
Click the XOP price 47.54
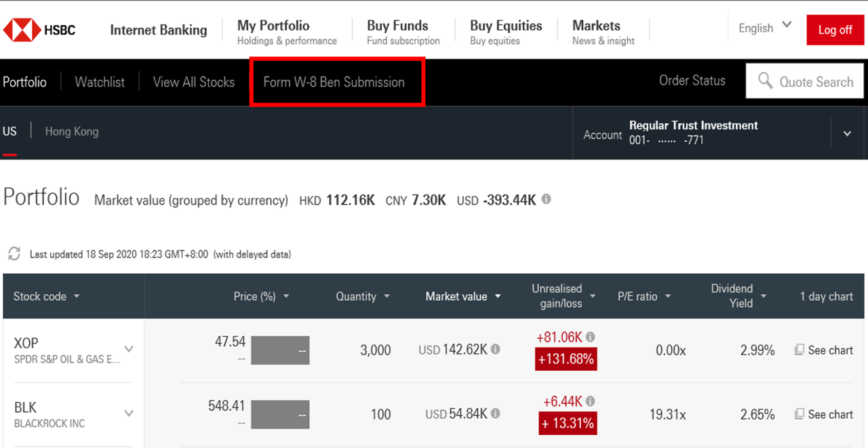pyautogui.click(x=231, y=342)
